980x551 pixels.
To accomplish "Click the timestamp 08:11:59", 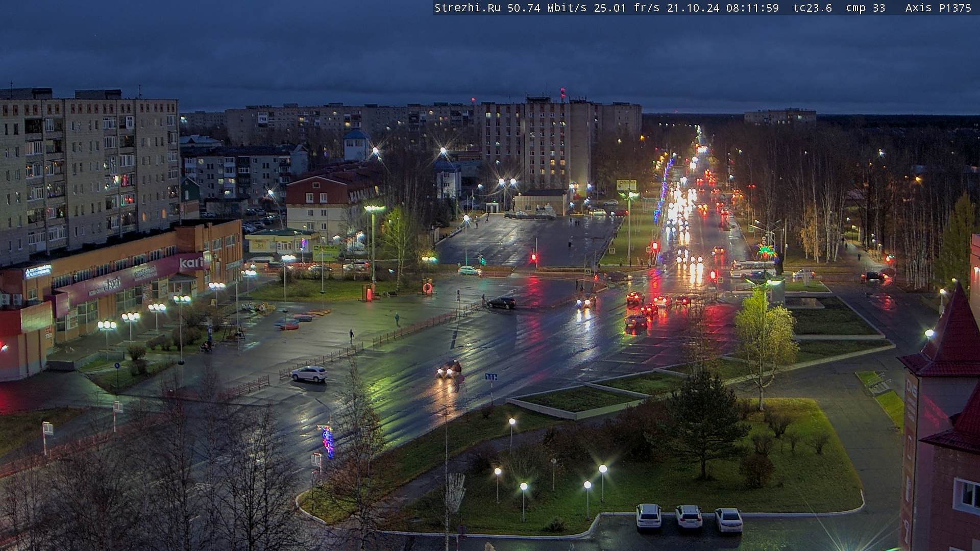I will pyautogui.click(x=752, y=8).
